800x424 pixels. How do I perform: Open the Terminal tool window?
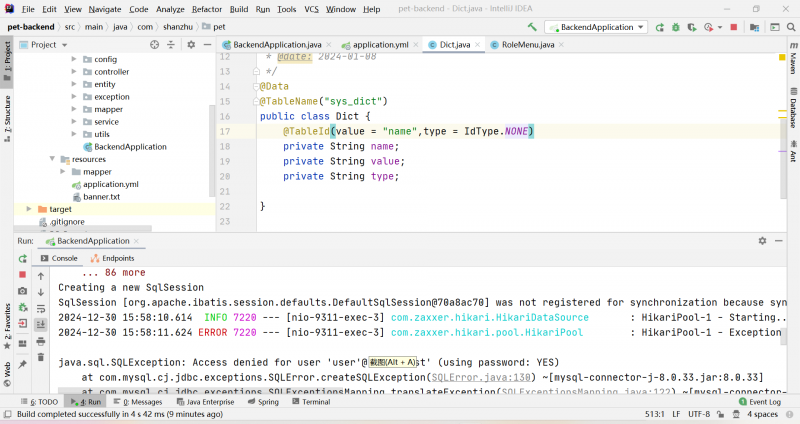pos(311,402)
